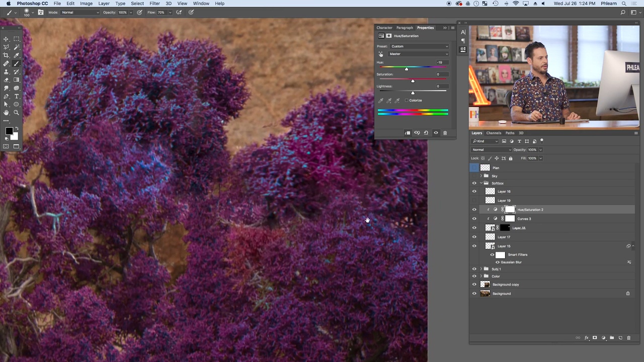Select the Type tool
The width and height of the screenshot is (644, 362).
click(x=17, y=96)
